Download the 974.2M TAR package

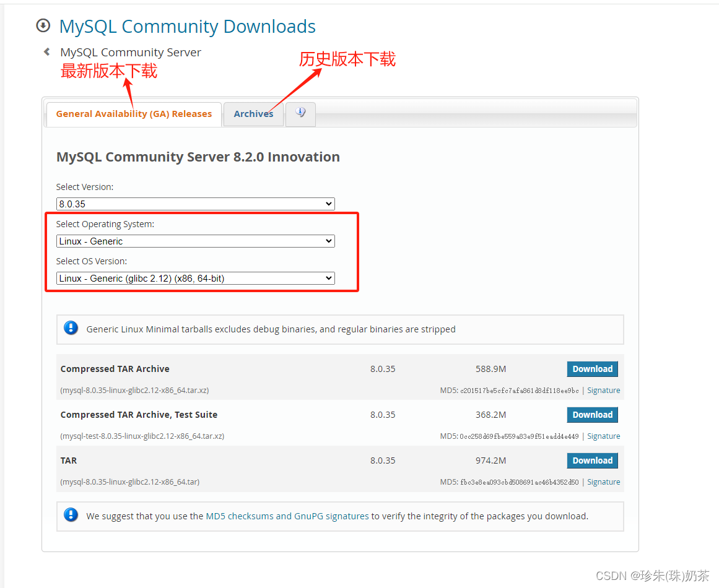click(593, 460)
